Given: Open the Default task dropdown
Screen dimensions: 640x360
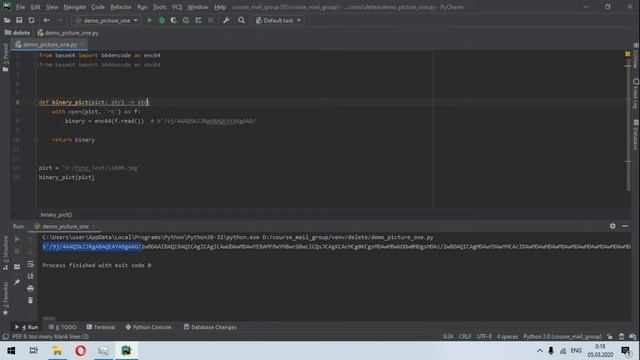Looking at the screenshot, I should point(278,20).
